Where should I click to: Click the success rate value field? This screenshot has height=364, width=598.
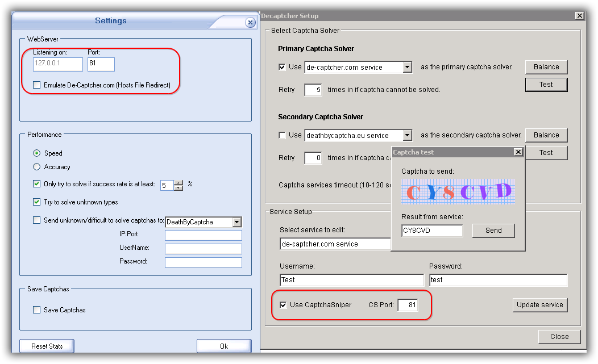(167, 186)
